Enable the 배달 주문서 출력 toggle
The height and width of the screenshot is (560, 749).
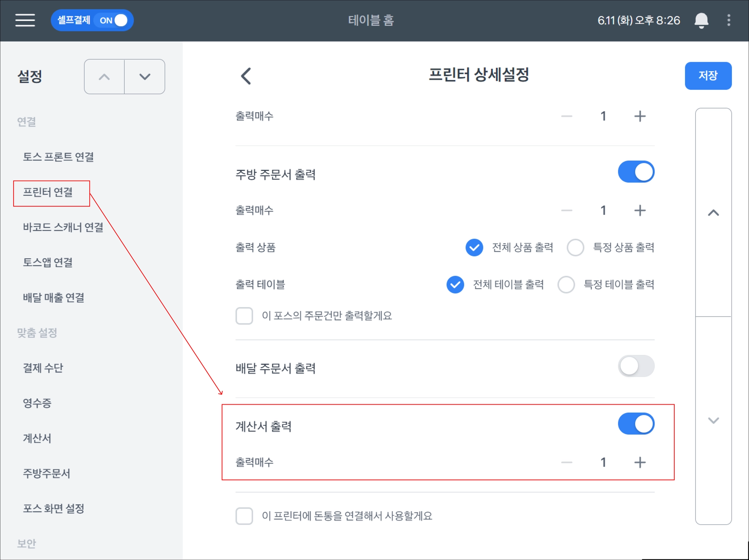click(x=636, y=366)
